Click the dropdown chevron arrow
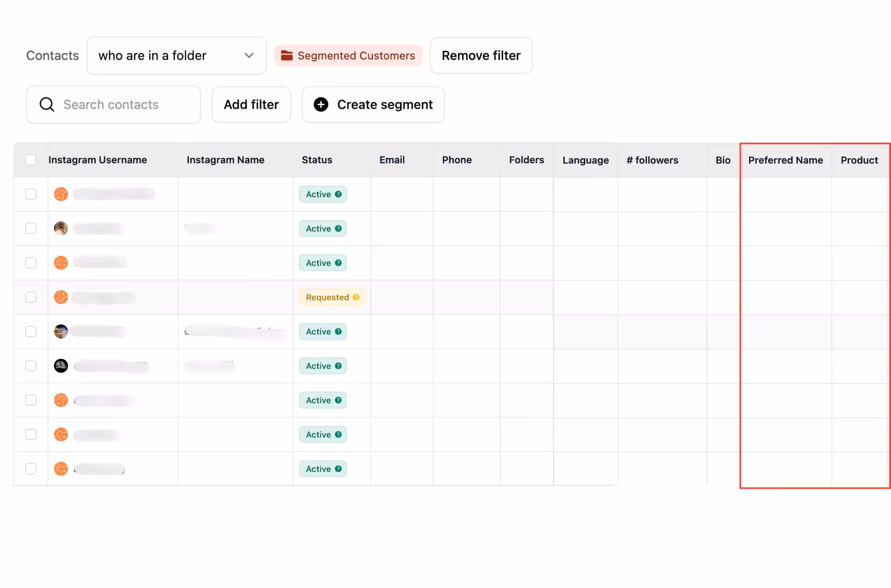891x588 pixels. (x=249, y=56)
